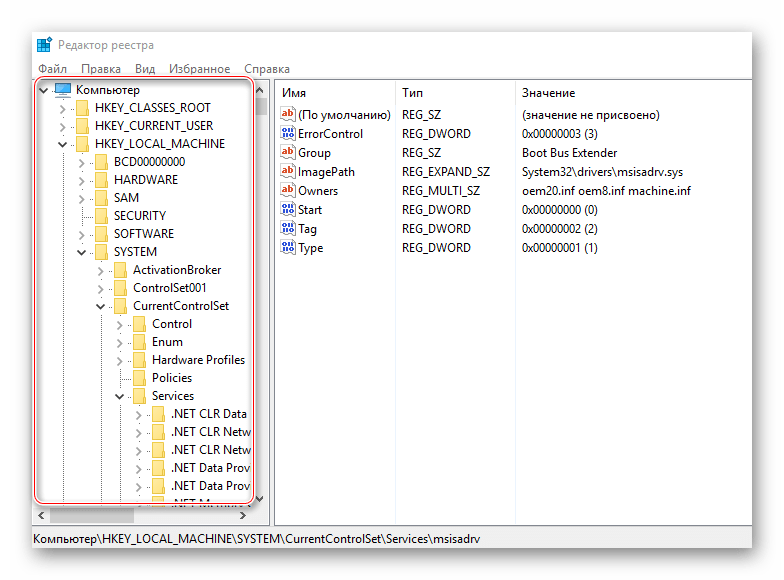This screenshot has width=784, height=580.
Task: Click the string value icon beside ImagePath
Action: (x=289, y=172)
